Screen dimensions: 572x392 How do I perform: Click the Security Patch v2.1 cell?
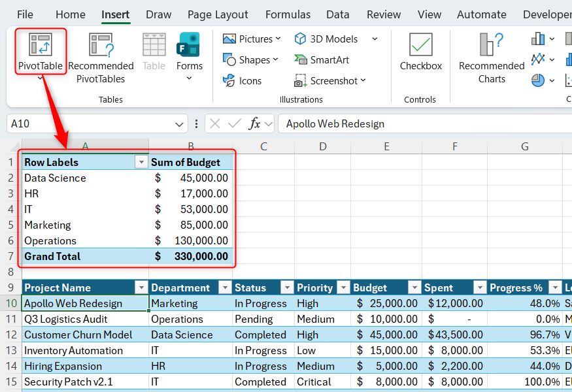click(x=86, y=382)
